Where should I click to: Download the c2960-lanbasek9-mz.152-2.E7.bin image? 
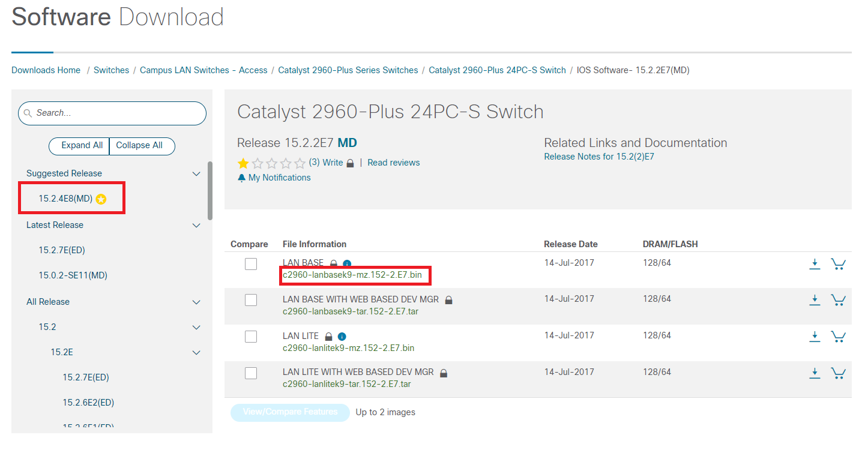click(x=815, y=264)
